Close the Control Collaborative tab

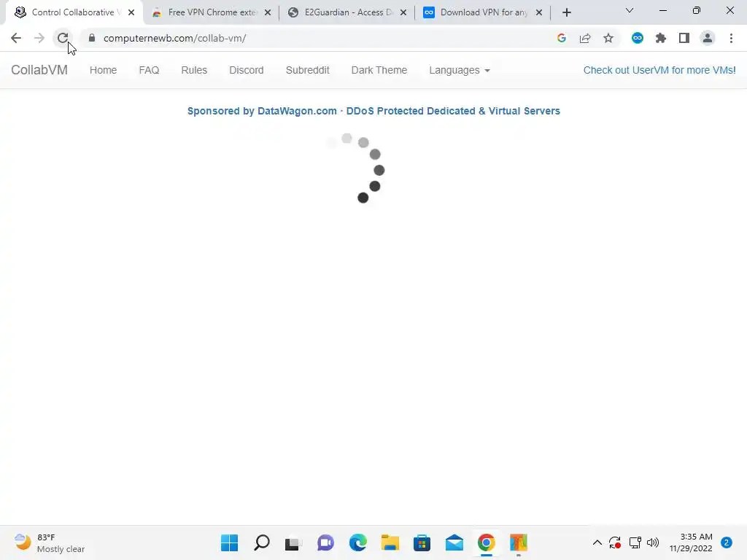[x=131, y=12]
